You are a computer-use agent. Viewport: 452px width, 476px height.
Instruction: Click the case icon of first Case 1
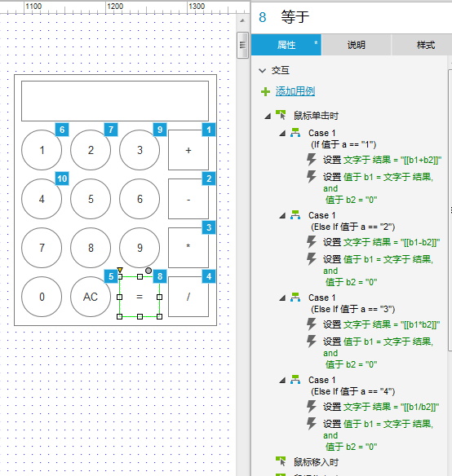point(295,133)
